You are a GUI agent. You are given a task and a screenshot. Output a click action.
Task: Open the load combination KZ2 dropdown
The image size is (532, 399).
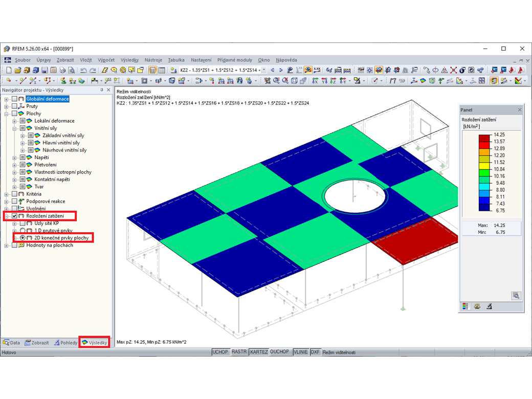tap(263, 70)
